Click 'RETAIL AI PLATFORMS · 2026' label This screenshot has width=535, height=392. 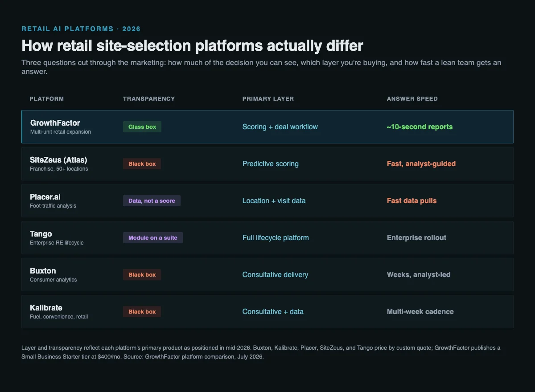(x=81, y=29)
